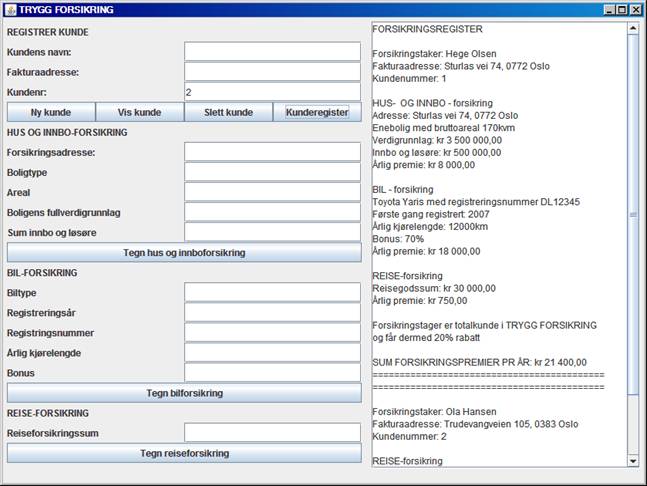647x486 pixels.
Task: Click the Reisegodssum: kr 30 000,00 line
Action: coord(434,288)
